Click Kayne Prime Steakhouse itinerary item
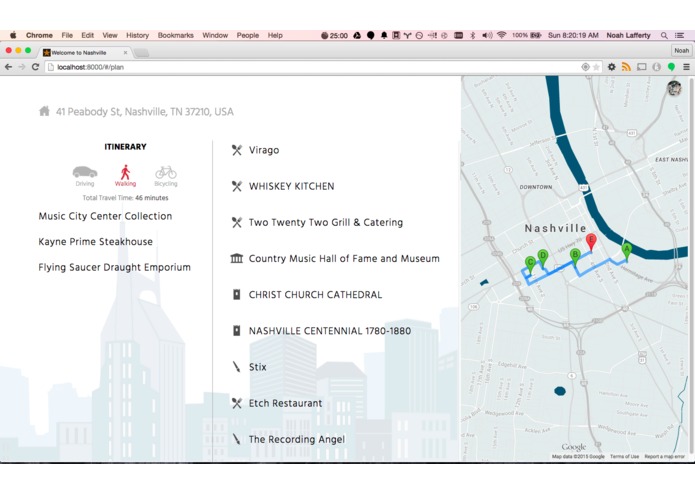 (x=95, y=241)
